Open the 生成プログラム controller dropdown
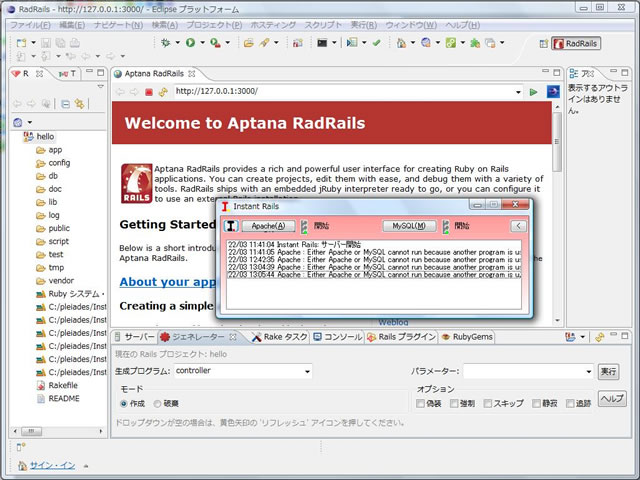The width and height of the screenshot is (640, 480). [307, 371]
